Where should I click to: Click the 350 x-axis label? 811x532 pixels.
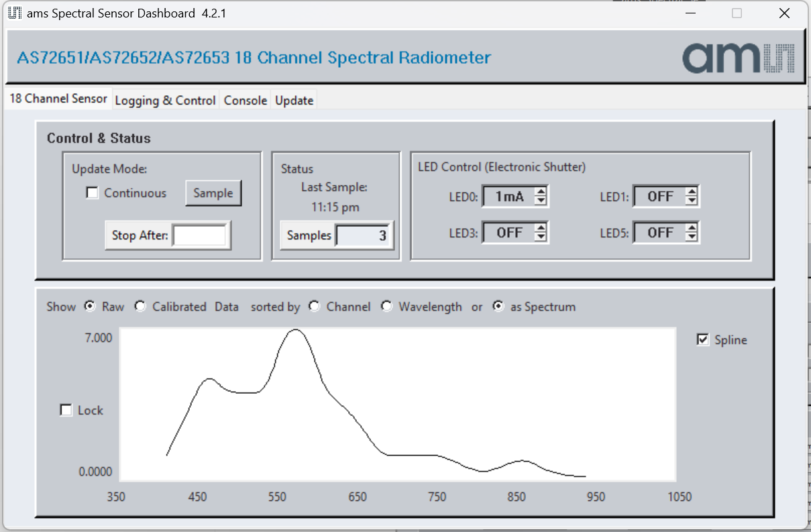116,497
